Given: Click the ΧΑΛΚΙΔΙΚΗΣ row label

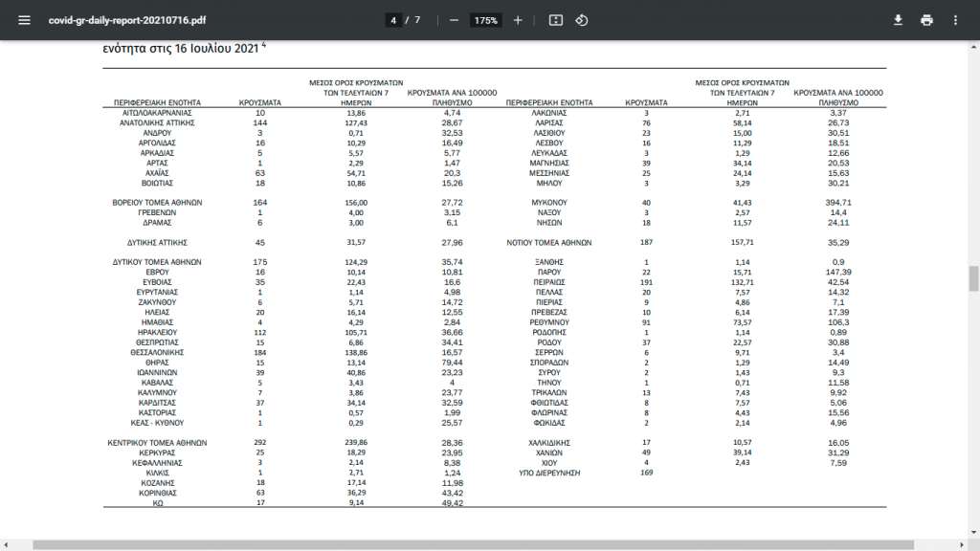Looking at the screenshot, I should (548, 443).
